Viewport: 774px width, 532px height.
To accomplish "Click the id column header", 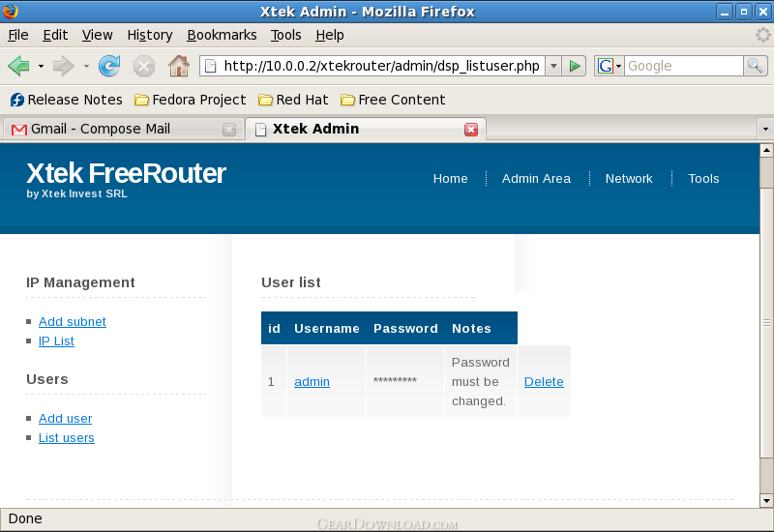I will click(x=274, y=329).
